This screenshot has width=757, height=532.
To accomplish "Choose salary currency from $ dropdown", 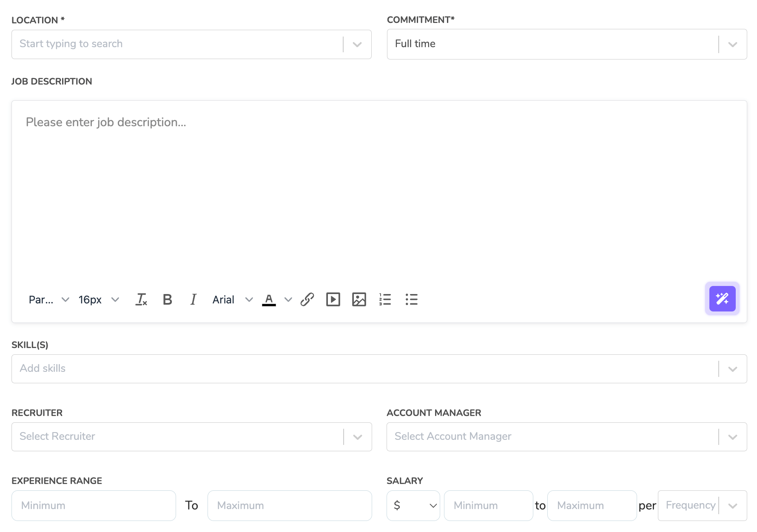I will tap(413, 506).
